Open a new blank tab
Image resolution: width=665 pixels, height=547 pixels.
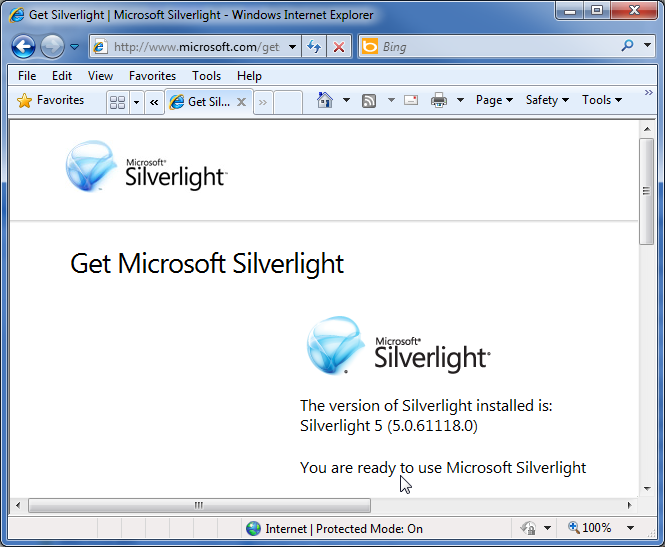288,102
